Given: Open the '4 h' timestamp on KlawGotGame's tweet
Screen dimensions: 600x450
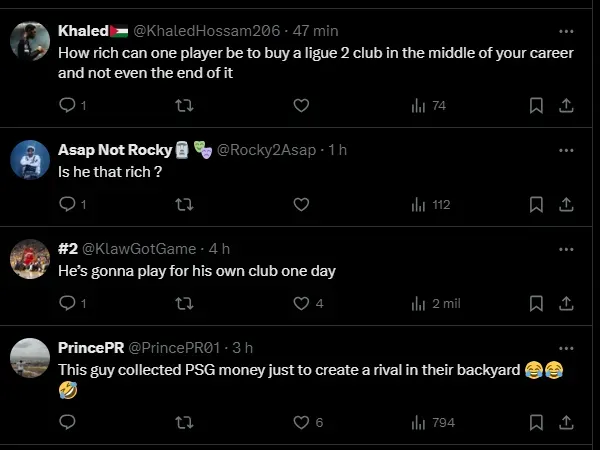Looking at the screenshot, I should point(219,248).
